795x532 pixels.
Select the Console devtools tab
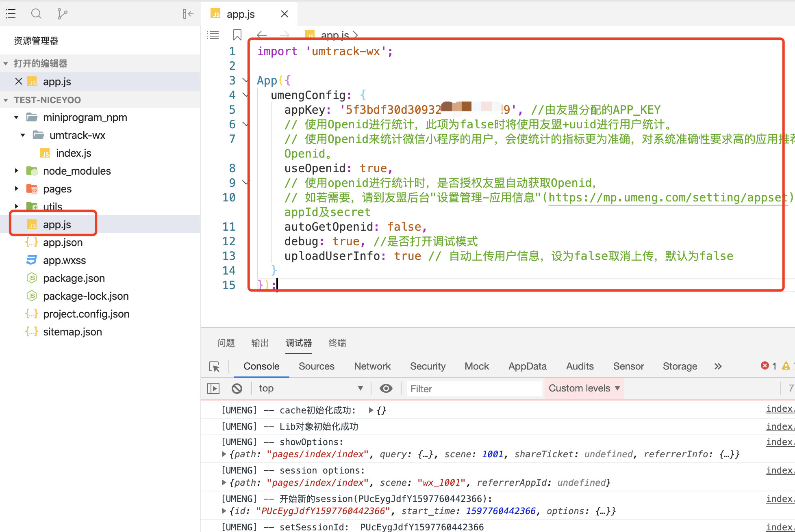[x=261, y=366]
